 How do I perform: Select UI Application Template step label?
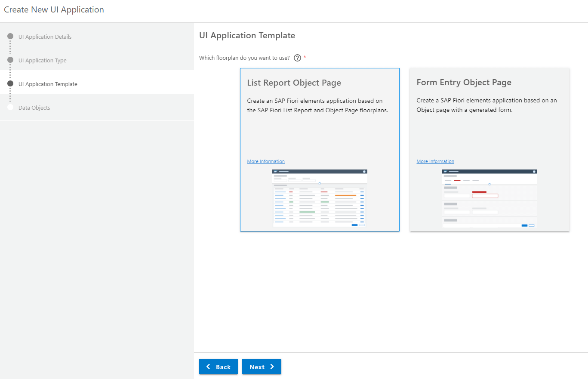[x=48, y=84]
